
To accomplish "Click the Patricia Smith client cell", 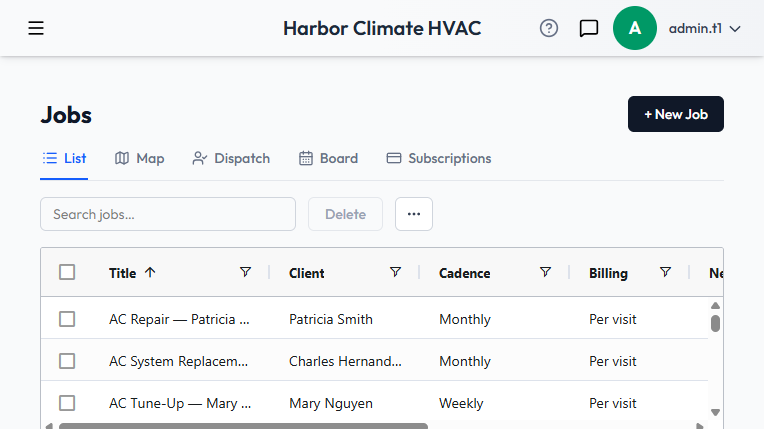I will pos(331,319).
